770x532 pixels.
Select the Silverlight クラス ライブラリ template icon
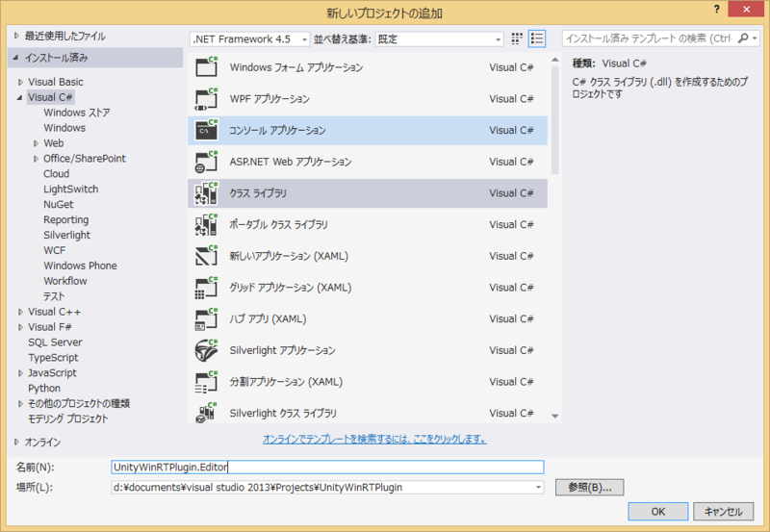(x=206, y=413)
